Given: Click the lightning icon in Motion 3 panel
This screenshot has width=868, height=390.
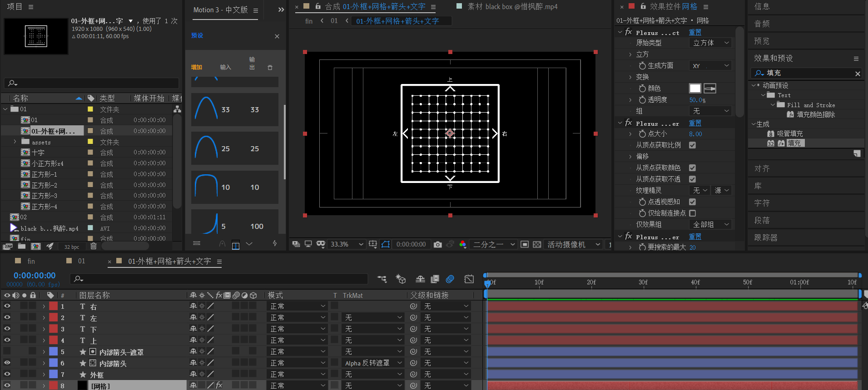Looking at the screenshot, I should (x=275, y=243).
